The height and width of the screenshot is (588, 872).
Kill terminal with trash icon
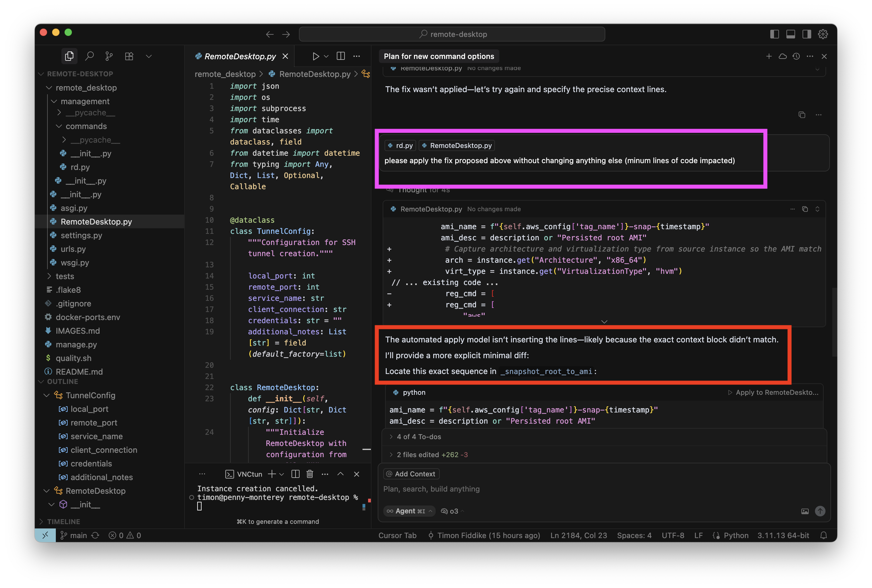310,474
